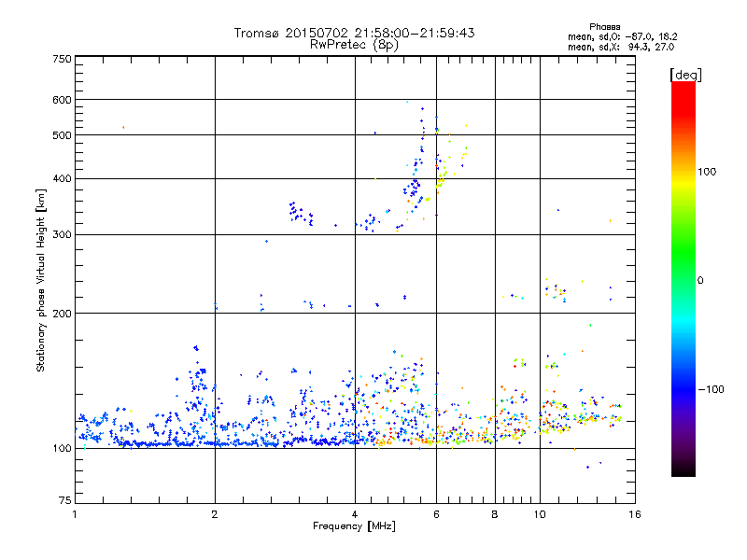Click the blue echo cluster near 3 MHz, 340 km
This screenshot has height=560, width=747.
coord(301,214)
